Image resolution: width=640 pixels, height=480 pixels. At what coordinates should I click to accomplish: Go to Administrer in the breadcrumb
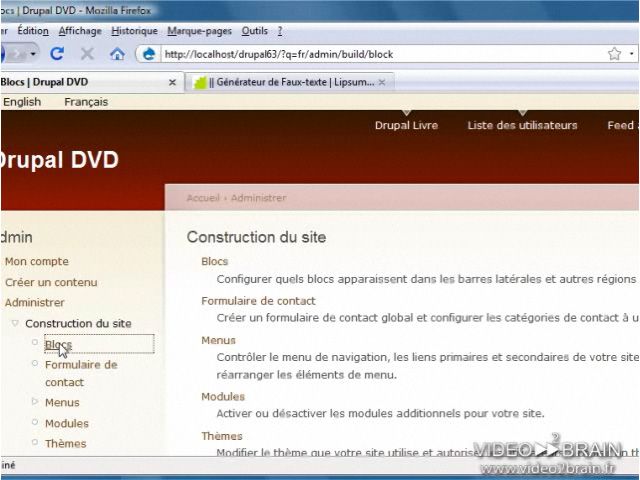(x=258, y=198)
